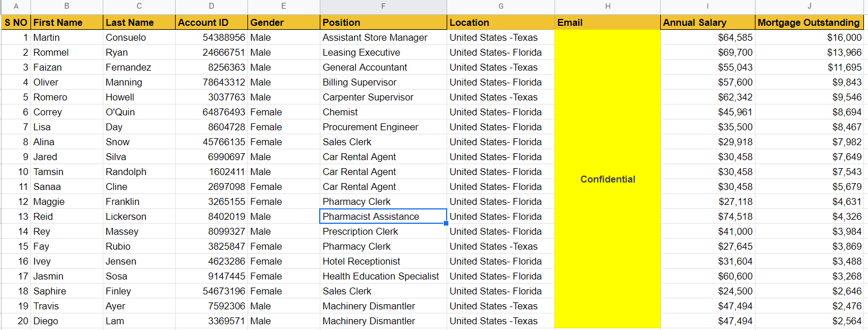Click the 'Email' header cell
868x330 pixels.
click(607, 22)
